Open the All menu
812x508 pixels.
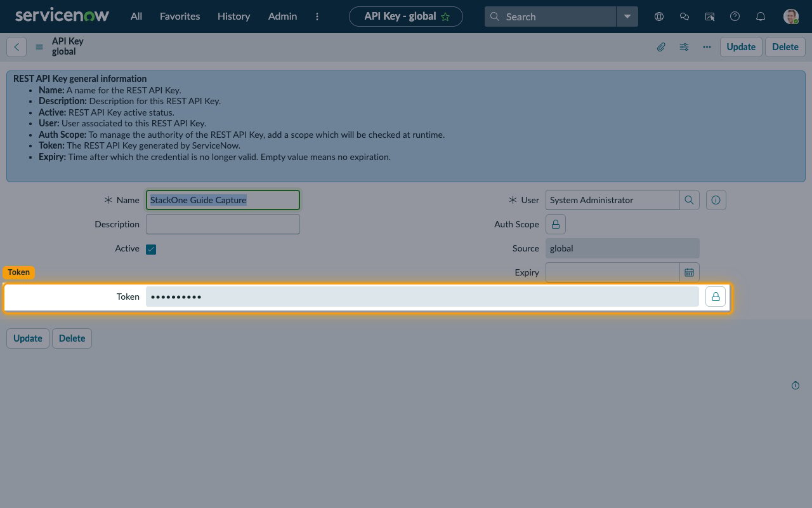136,17
